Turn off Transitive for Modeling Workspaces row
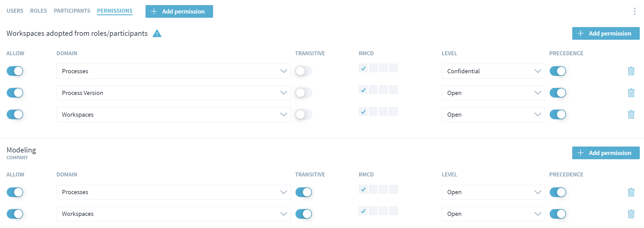The height and width of the screenshot is (228, 644). click(303, 214)
